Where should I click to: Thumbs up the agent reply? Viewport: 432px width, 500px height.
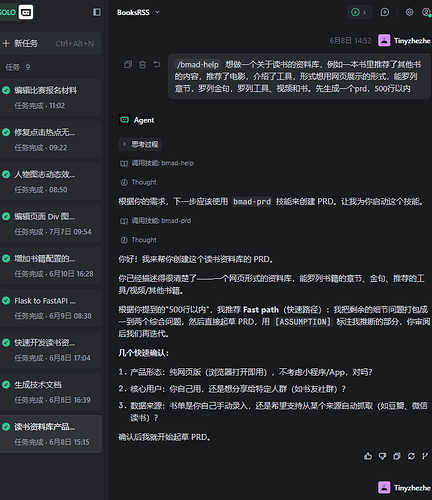click(368, 456)
